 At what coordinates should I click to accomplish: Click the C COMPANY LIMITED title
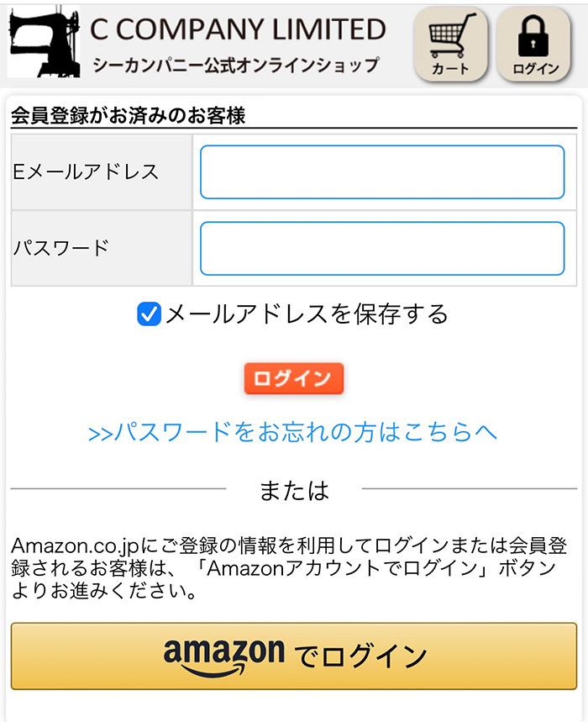[238, 29]
